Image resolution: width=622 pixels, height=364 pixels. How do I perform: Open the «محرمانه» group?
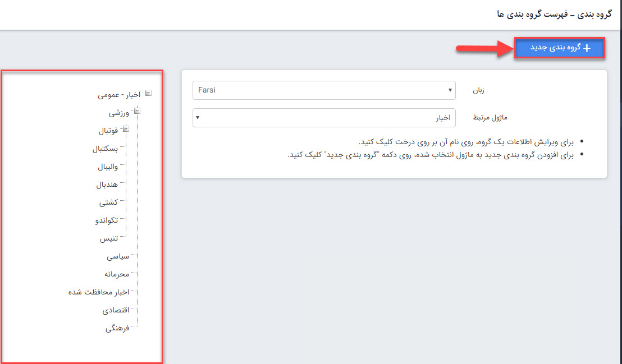click(x=116, y=275)
